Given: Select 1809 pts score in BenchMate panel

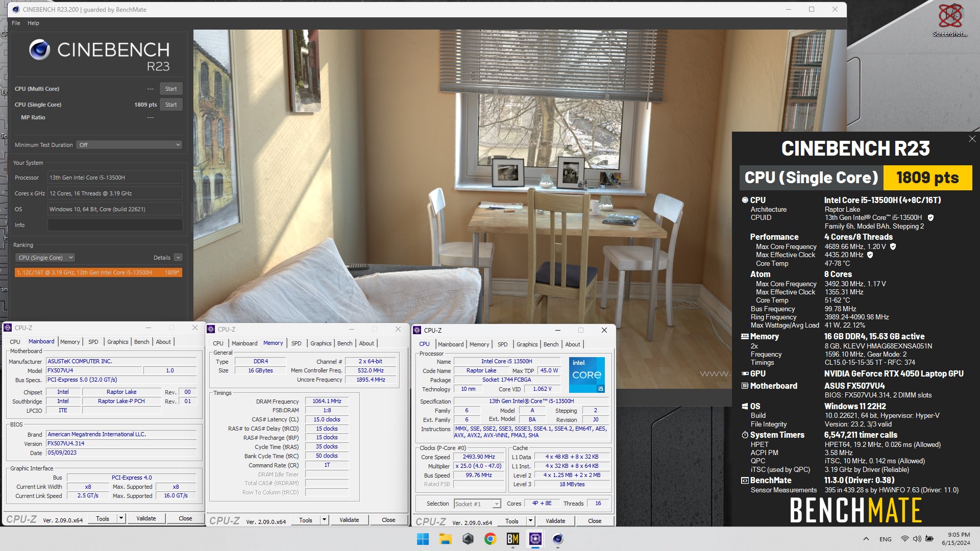Looking at the screenshot, I should 927,178.
